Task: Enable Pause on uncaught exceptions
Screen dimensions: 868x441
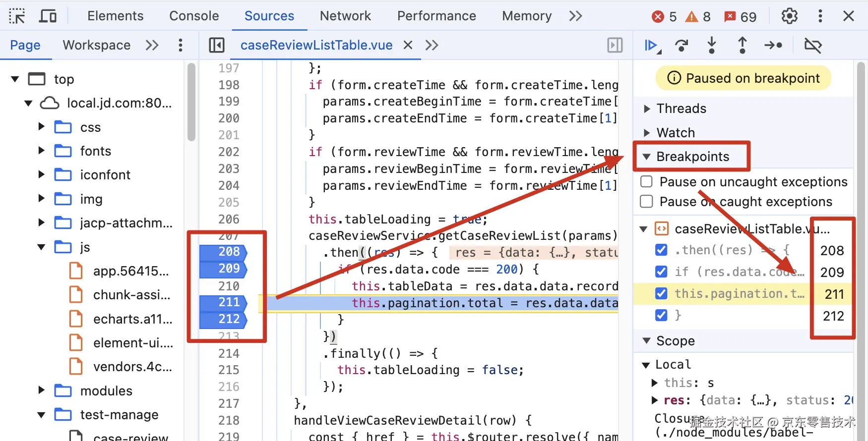Action: click(x=646, y=181)
